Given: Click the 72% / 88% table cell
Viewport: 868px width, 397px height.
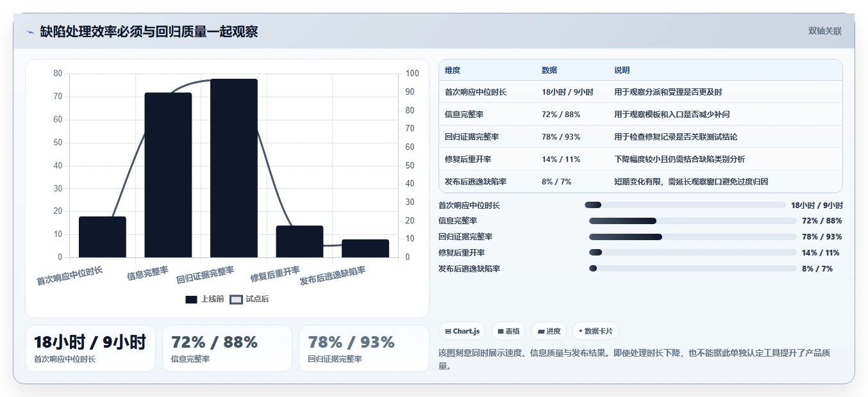Looking at the screenshot, I should [561, 115].
